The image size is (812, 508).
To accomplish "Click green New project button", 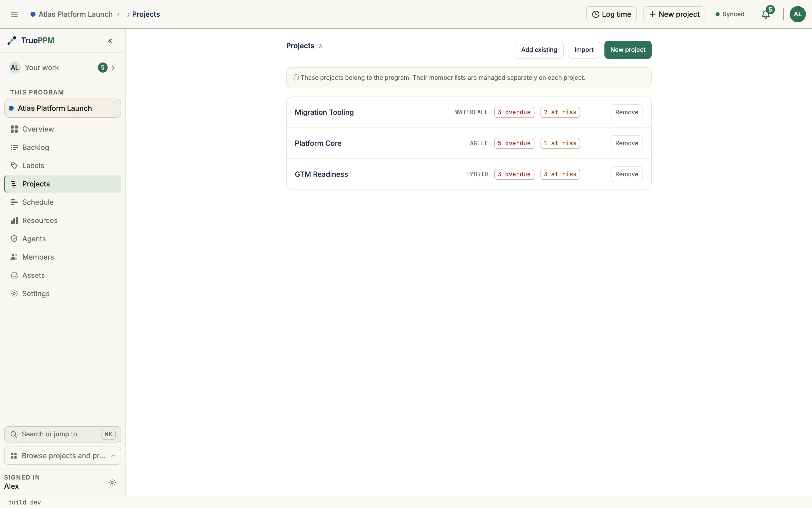I will tap(628, 50).
